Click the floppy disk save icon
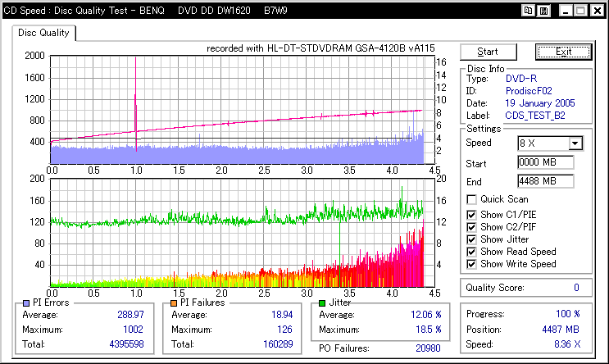609x364 pixels. click(x=544, y=11)
